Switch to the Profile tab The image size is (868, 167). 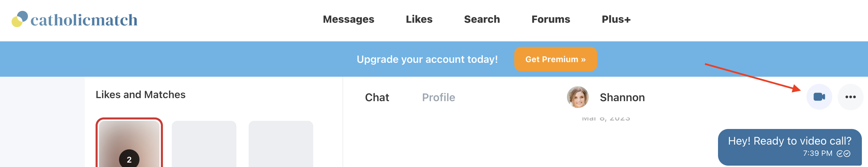[438, 97]
